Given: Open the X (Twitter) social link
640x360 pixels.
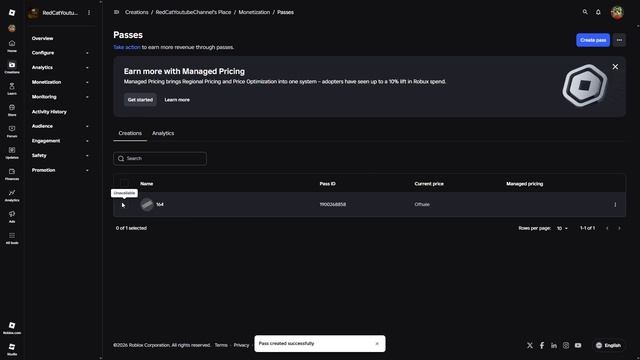Looking at the screenshot, I should [x=530, y=345].
